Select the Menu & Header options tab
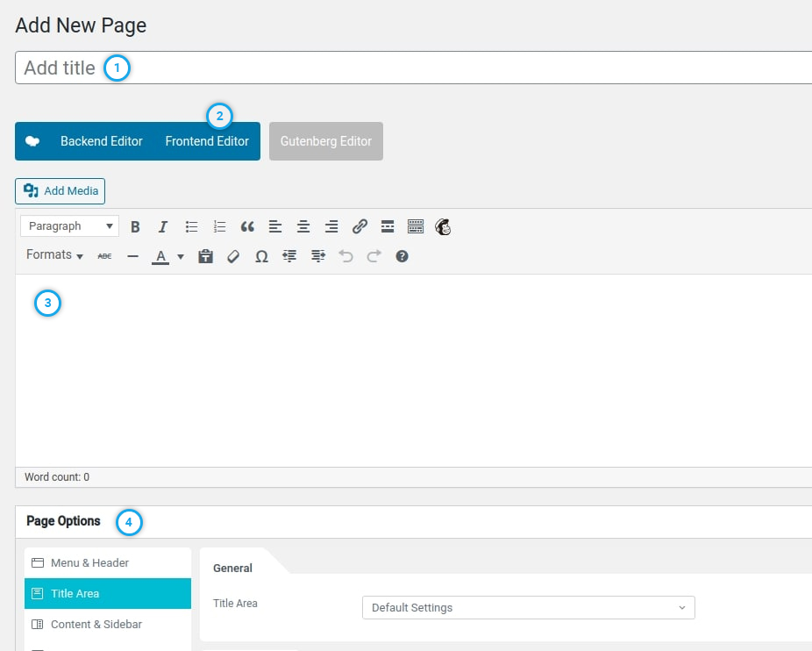The width and height of the screenshot is (812, 651). click(91, 562)
